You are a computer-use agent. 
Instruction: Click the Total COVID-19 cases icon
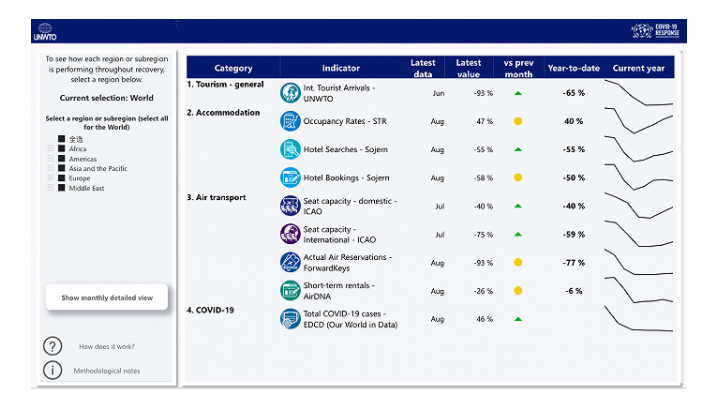pyautogui.click(x=290, y=319)
